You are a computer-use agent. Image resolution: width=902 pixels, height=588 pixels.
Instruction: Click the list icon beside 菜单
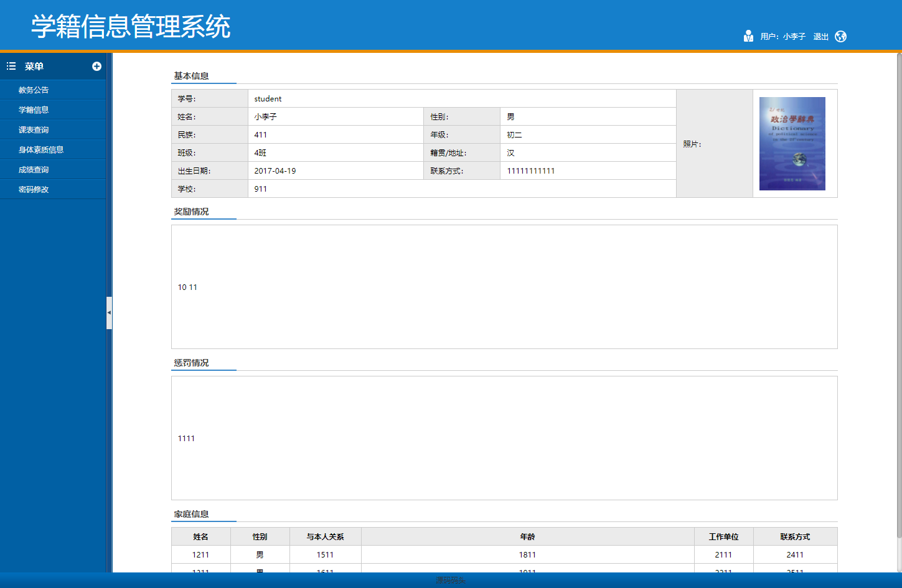click(10, 66)
